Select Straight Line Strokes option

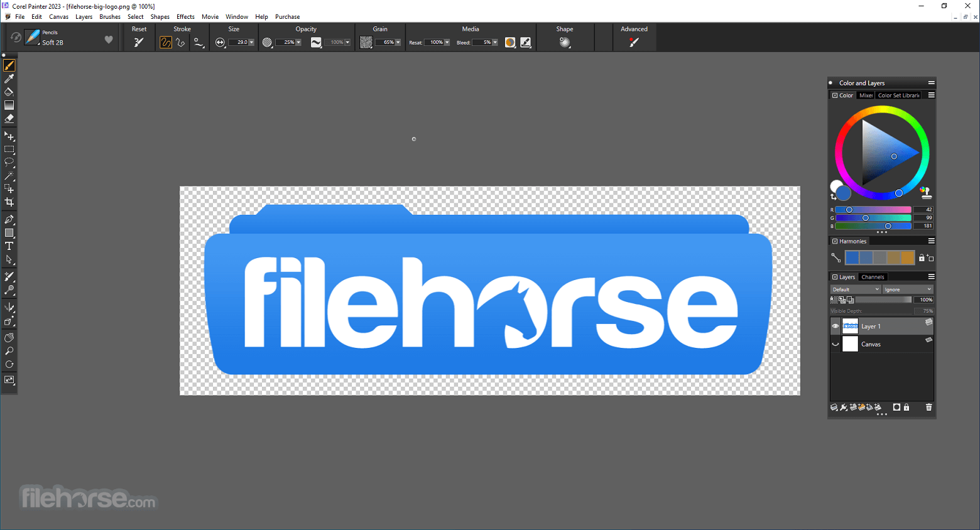click(x=181, y=42)
